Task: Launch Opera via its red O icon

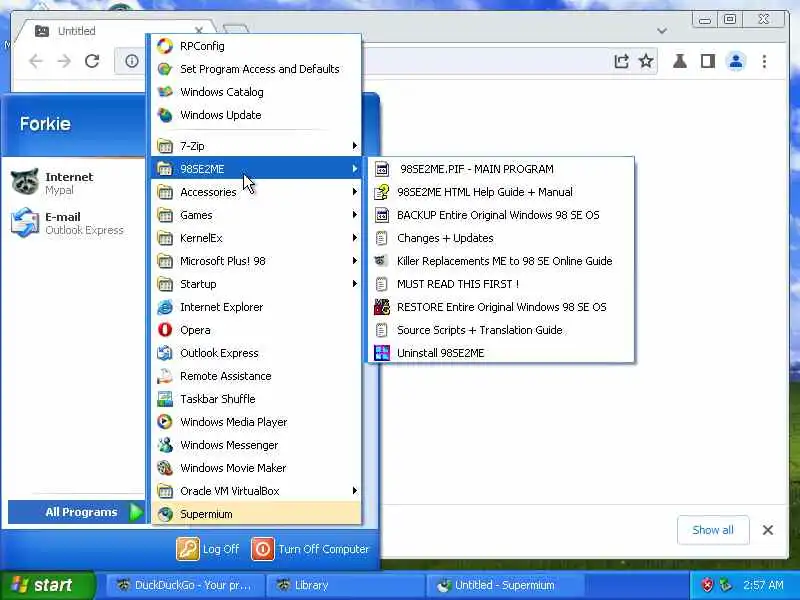Action: click(x=165, y=330)
